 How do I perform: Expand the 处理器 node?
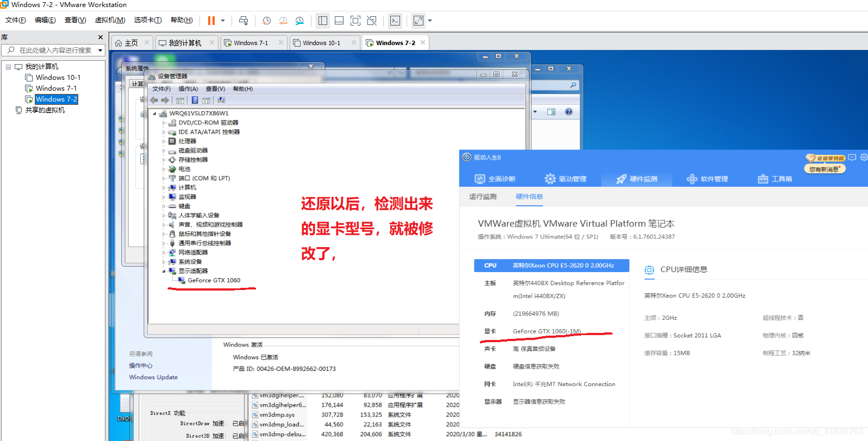pyautogui.click(x=164, y=141)
